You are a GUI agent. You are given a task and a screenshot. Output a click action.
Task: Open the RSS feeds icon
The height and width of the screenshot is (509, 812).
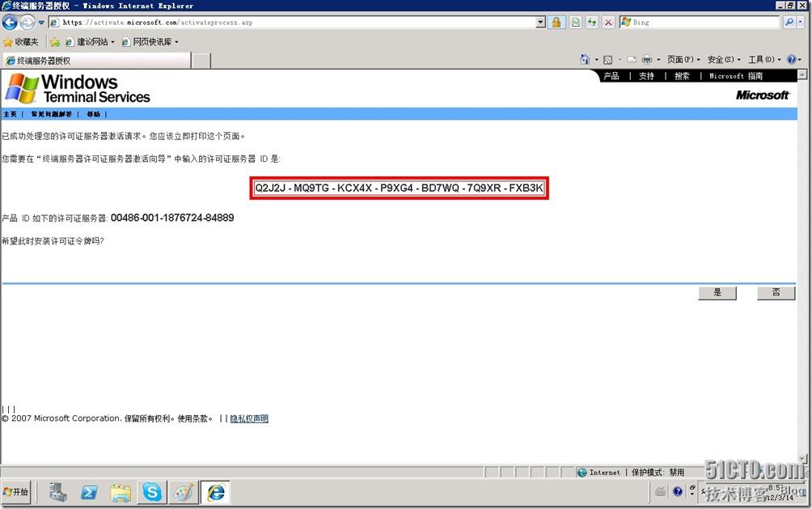[x=608, y=60]
